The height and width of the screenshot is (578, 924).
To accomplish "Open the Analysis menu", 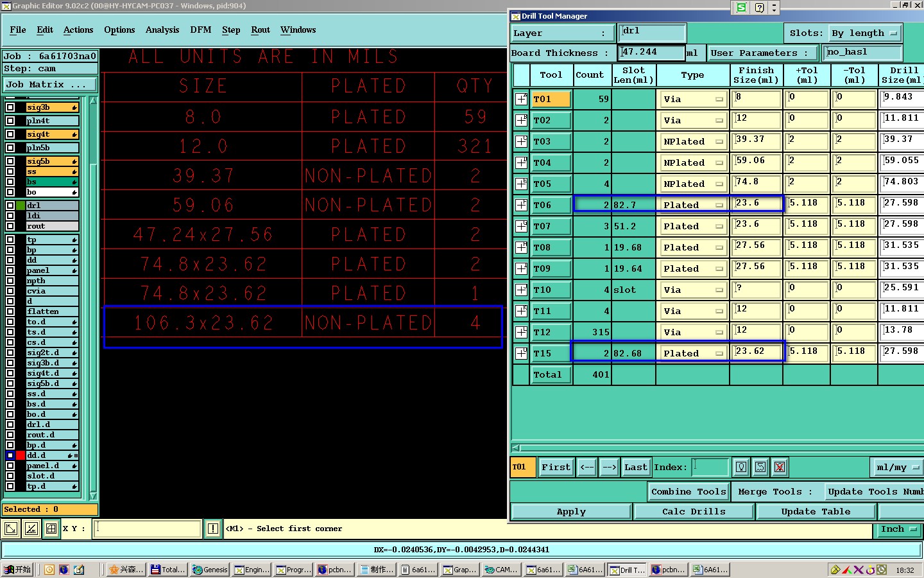I will tap(162, 30).
